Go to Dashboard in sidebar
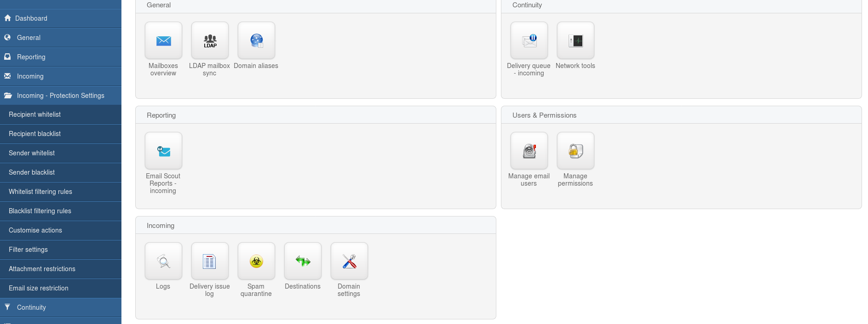Screen dimensions: 868x324 tap(61, 18)
